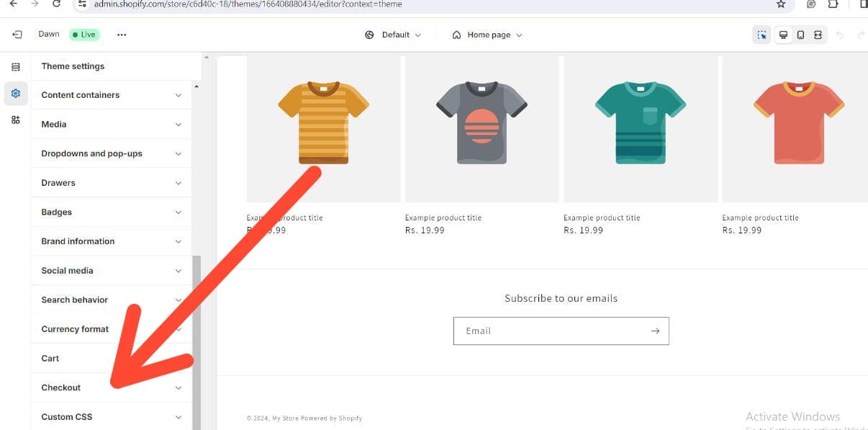Switch to mobile preview icon
The width and height of the screenshot is (868, 430).
coord(800,35)
